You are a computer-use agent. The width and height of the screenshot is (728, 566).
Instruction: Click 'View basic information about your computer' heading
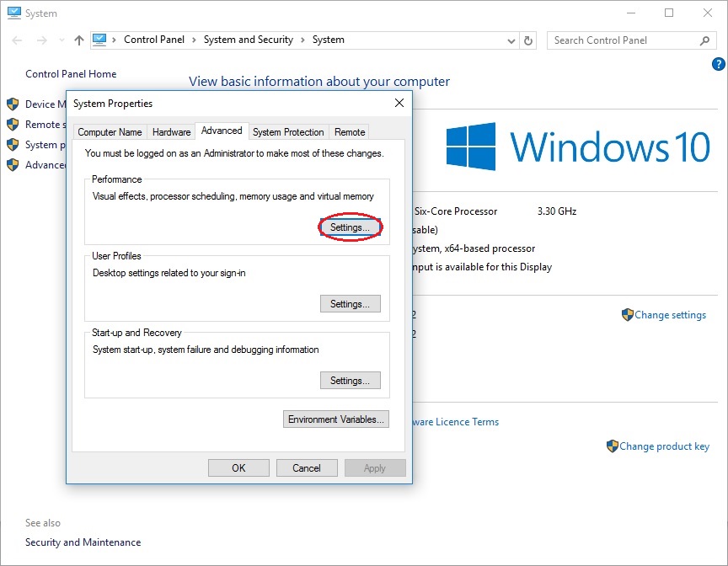[319, 82]
